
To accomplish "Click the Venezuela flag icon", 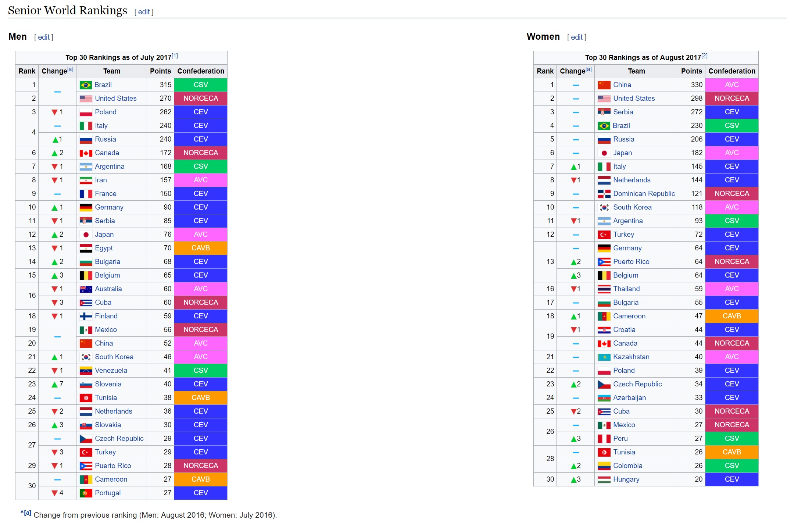I will point(86,371).
